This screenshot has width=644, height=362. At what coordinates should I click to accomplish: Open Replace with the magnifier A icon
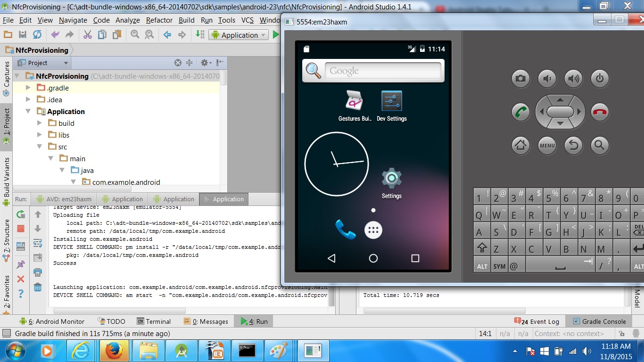click(149, 34)
